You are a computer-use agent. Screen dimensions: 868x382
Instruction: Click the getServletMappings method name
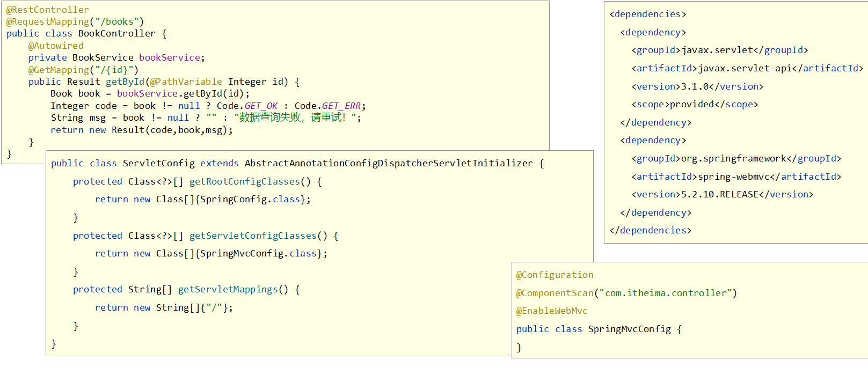click(228, 289)
